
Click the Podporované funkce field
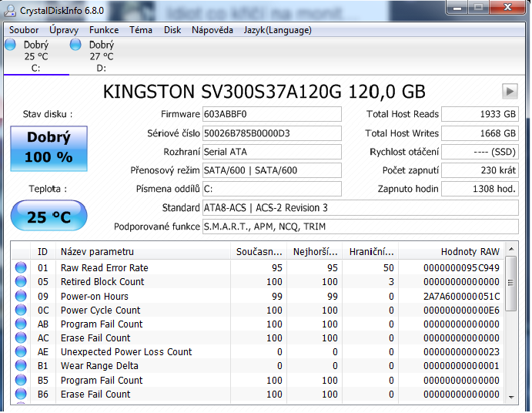[360, 227]
